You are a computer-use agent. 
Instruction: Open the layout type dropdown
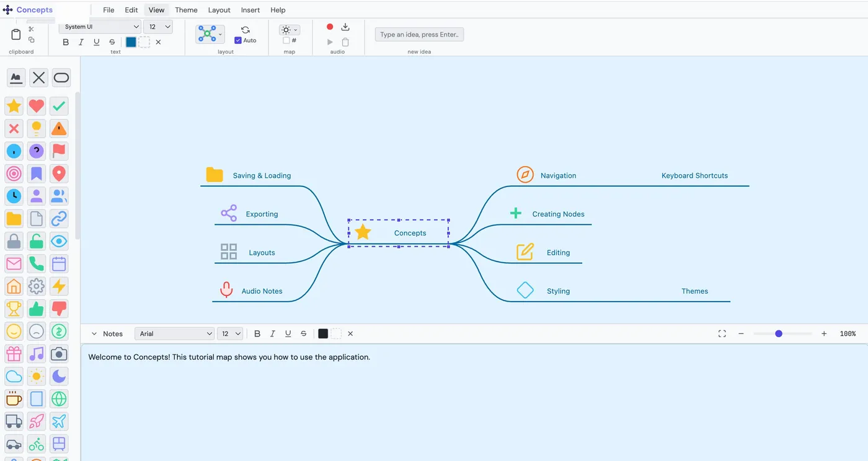tap(210, 34)
